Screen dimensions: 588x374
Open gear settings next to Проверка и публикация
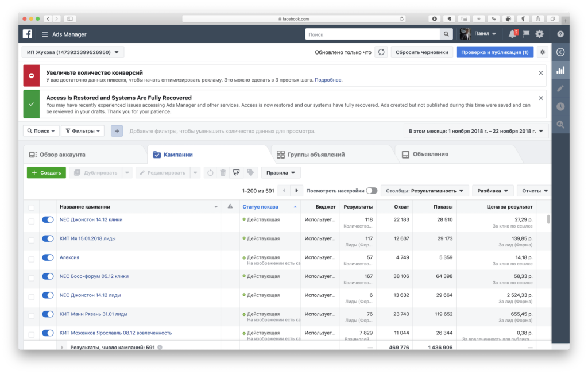(543, 52)
